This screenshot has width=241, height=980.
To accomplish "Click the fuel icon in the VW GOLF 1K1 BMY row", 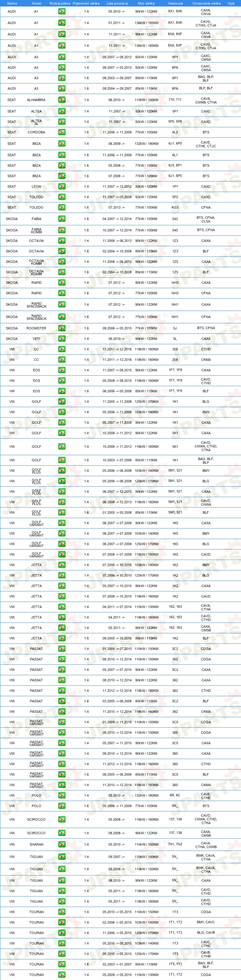I will 62,412.
